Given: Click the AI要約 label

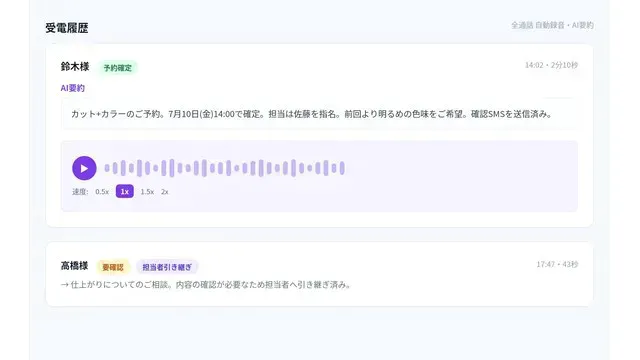Looking at the screenshot, I should tap(73, 88).
